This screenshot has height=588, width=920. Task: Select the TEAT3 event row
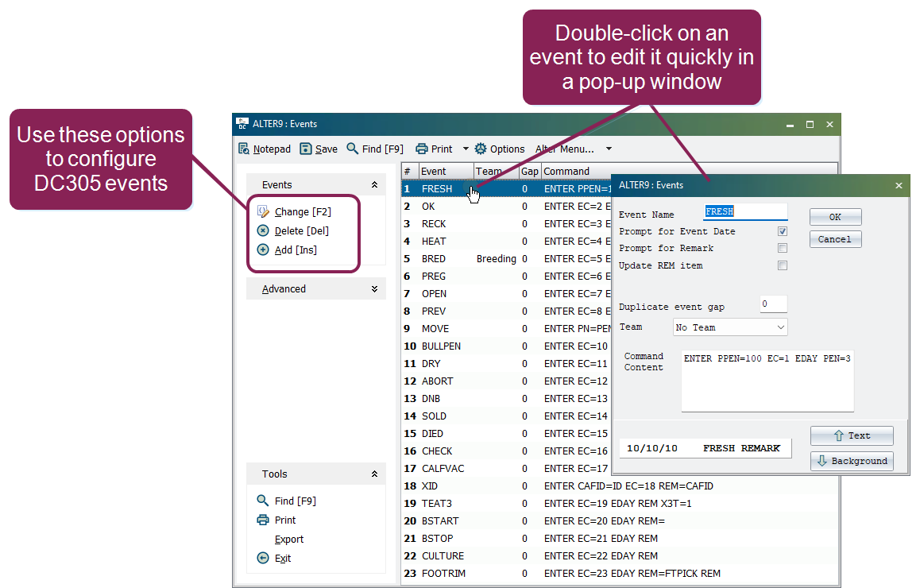coord(620,504)
